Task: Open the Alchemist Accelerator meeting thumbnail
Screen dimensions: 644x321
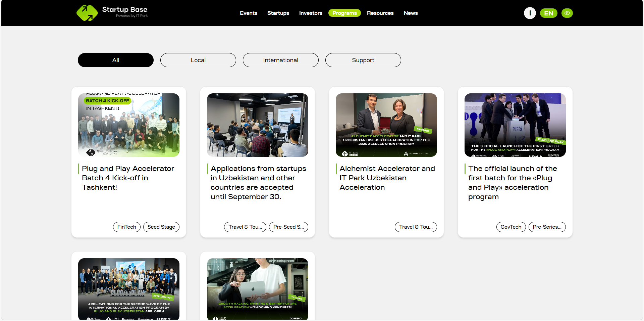Action: point(386,125)
